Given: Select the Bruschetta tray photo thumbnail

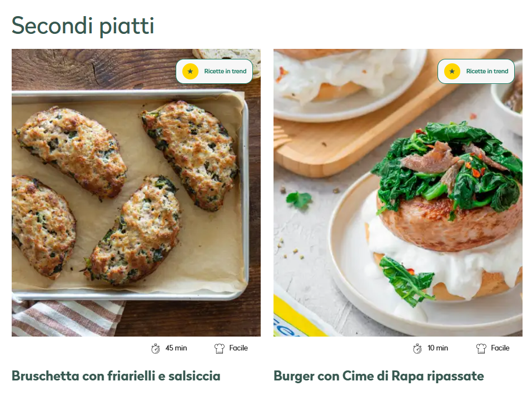Looking at the screenshot, I should 136,193.
